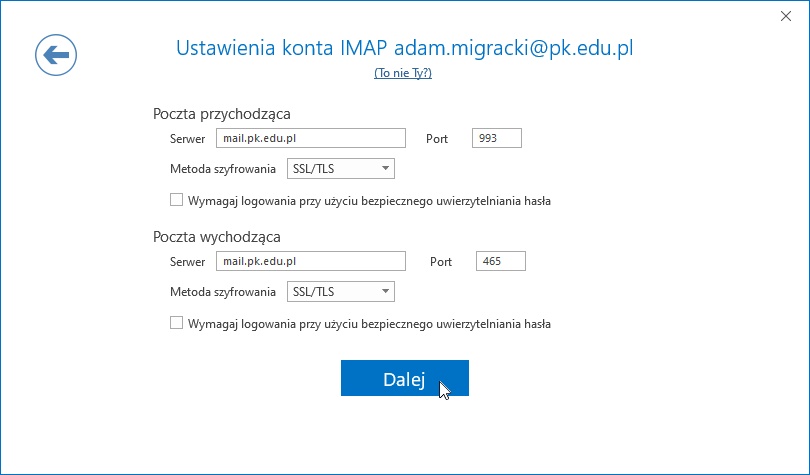Image resolution: width=810 pixels, height=475 pixels.
Task: Click the outgoing mail server field
Action: [310, 261]
